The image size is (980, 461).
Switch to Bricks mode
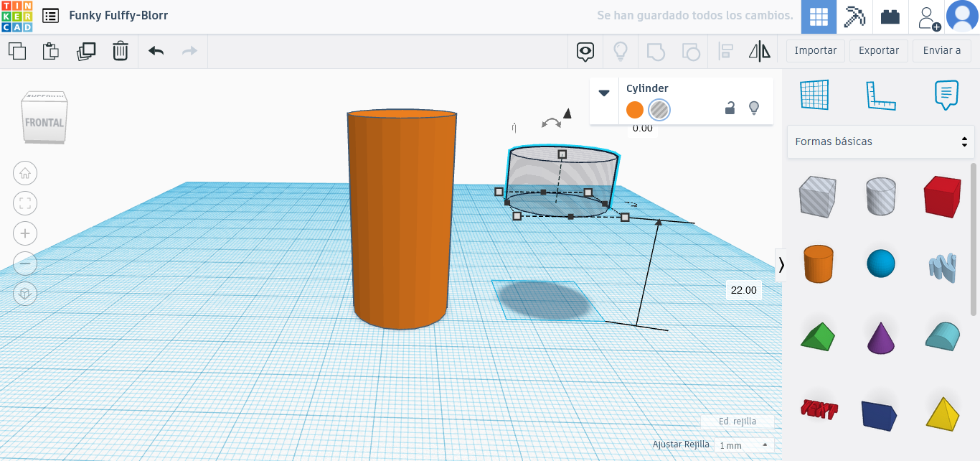coord(890,17)
